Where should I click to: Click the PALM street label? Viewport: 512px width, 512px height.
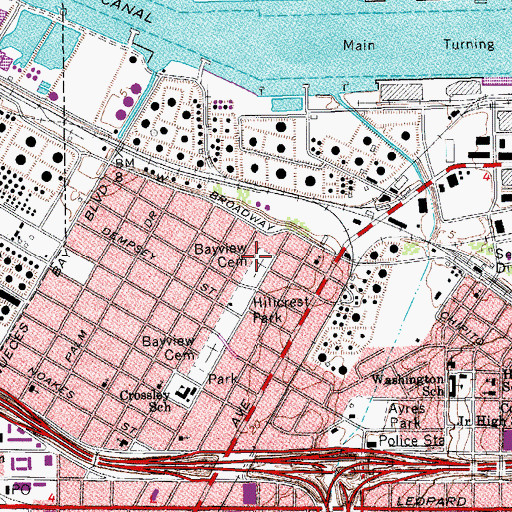[x=76, y=346]
